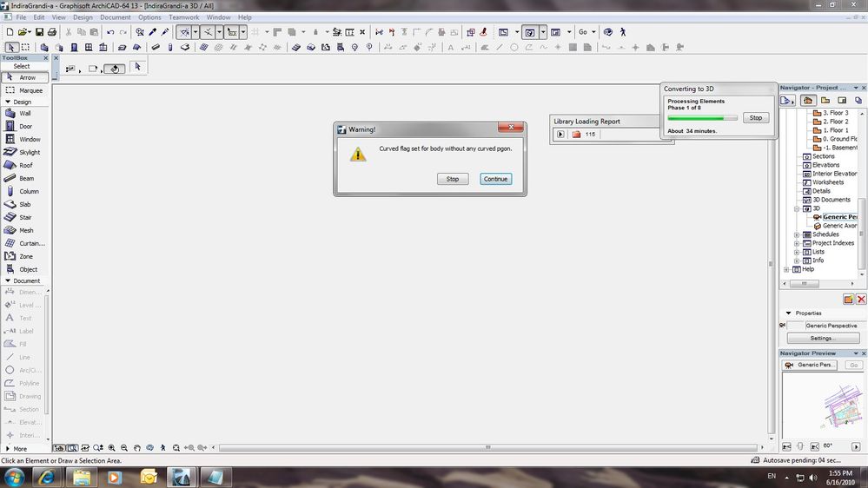Screen dimensions: 868x488
Task: Expand the Project Indexes tree node
Action: point(797,243)
